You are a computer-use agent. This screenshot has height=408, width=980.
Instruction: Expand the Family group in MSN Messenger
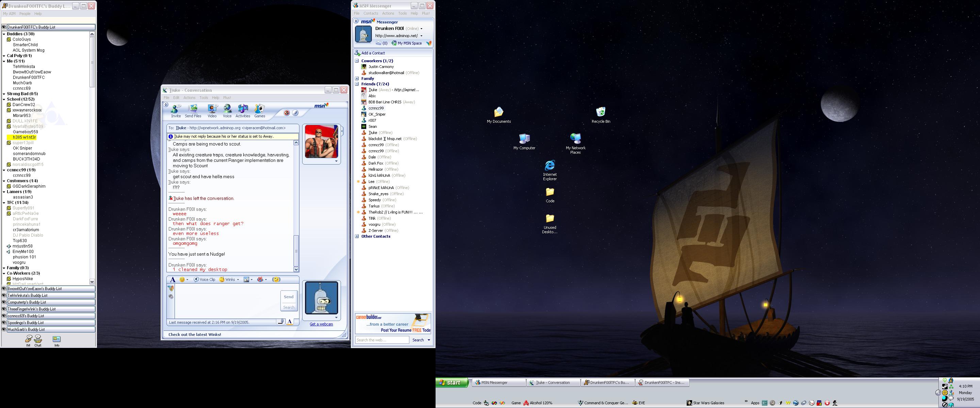pos(357,78)
